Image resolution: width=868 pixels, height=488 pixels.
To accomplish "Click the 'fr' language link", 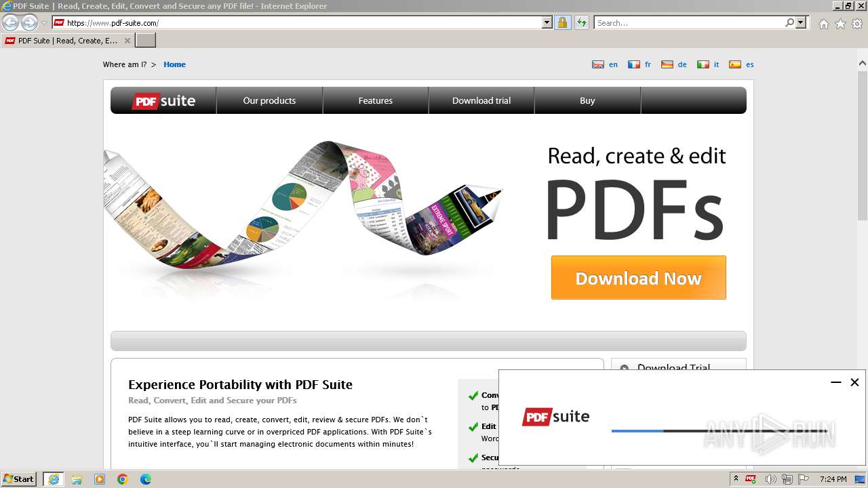I will click(x=648, y=64).
